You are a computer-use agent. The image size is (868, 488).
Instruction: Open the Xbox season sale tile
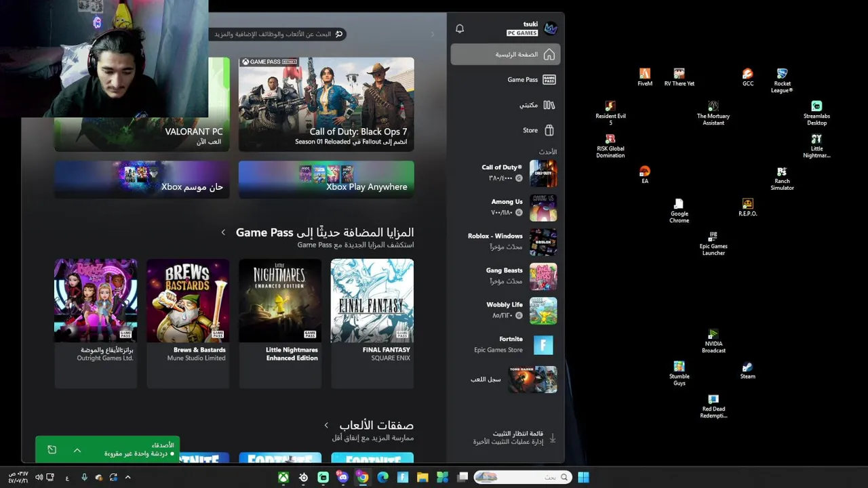[142, 180]
